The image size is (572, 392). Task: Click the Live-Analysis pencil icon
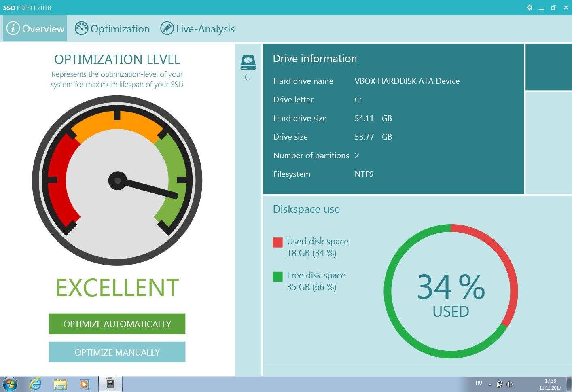pyautogui.click(x=167, y=28)
